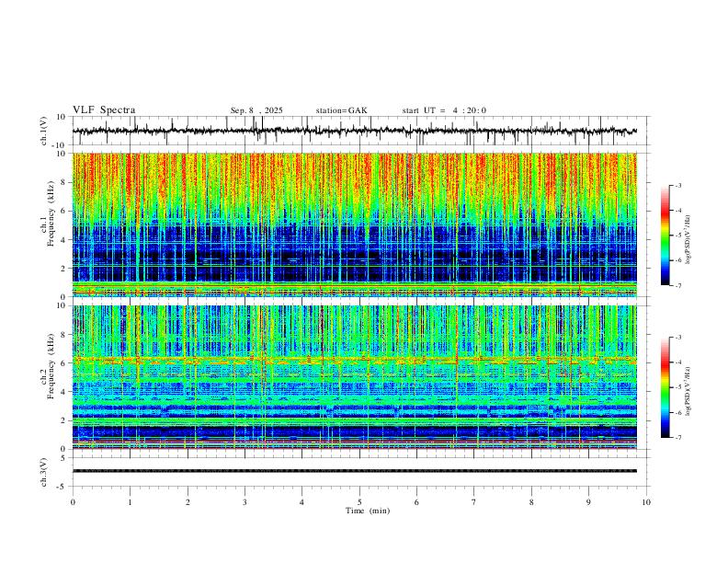Click the 'Time (min)' axis label

[368, 511]
